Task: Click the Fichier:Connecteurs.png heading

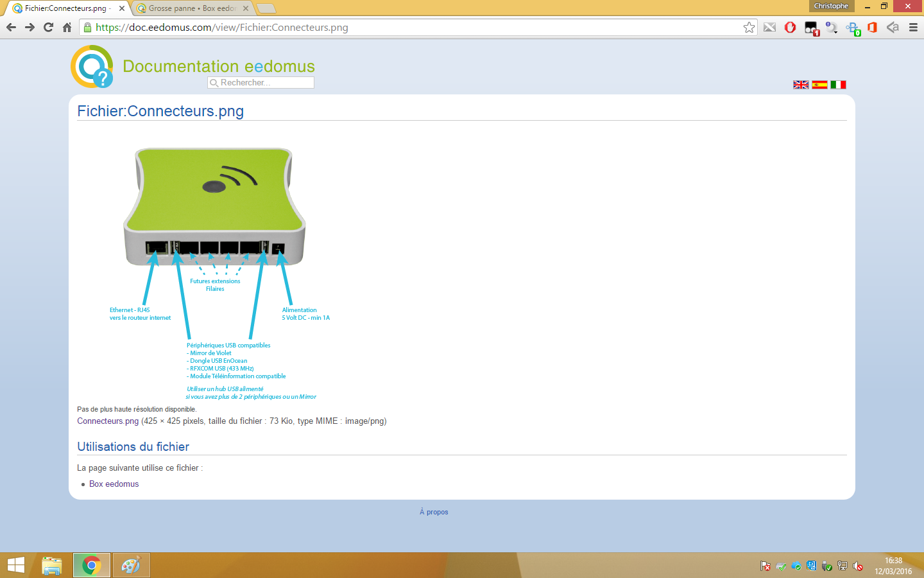Action: [160, 111]
